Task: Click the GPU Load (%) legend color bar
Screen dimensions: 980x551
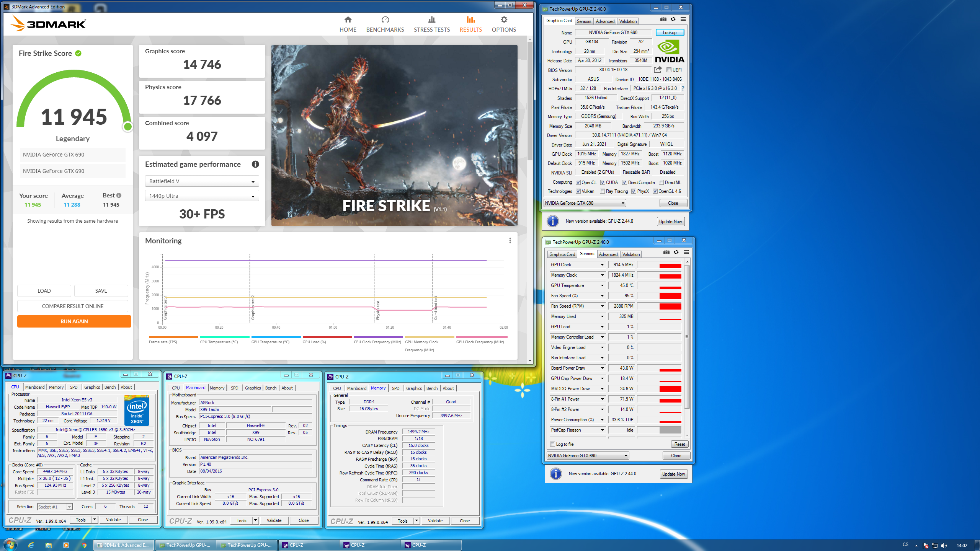Action: click(x=327, y=337)
